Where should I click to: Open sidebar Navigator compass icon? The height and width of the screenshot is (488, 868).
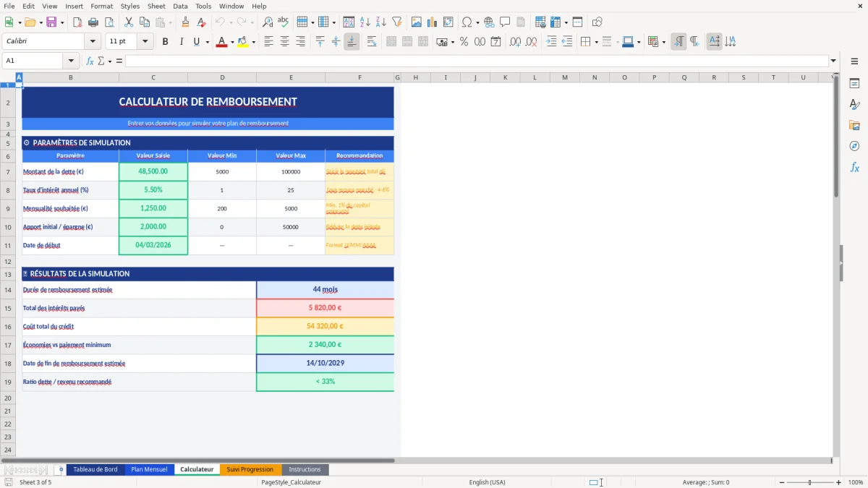854,146
